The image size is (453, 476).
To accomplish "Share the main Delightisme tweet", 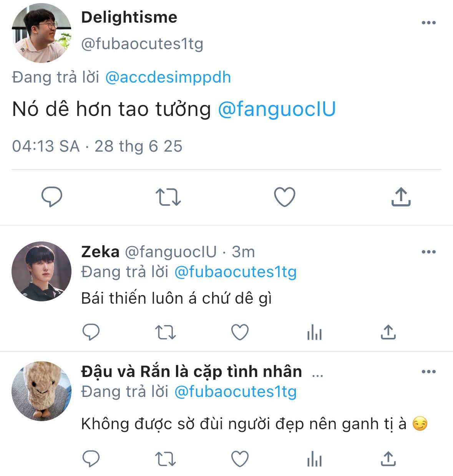I will [x=401, y=197].
